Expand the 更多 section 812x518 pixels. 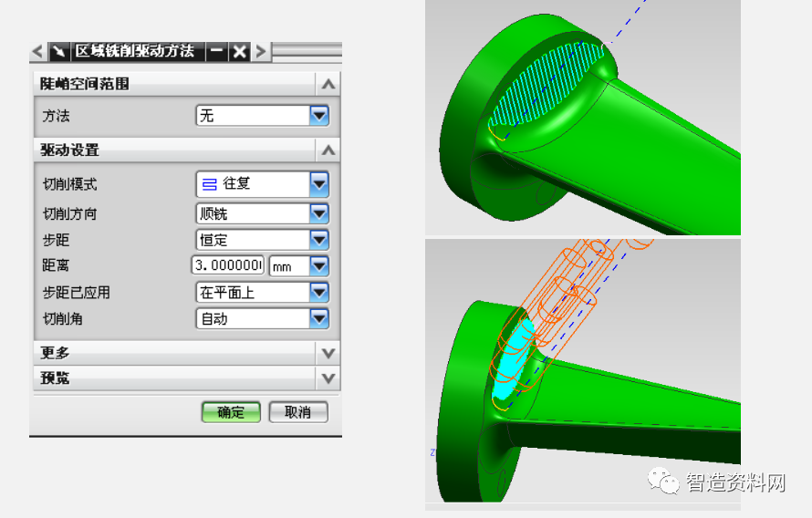click(x=328, y=353)
